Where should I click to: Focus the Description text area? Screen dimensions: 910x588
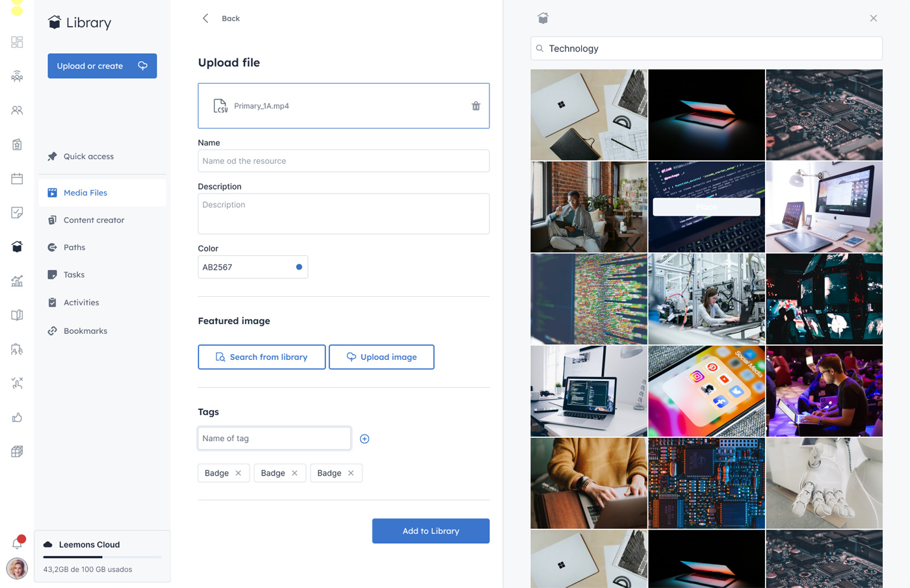click(343, 214)
